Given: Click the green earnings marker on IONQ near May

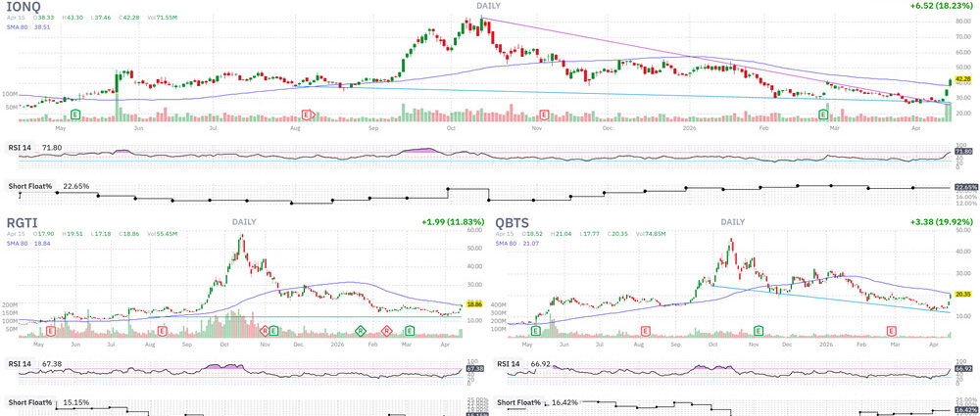Looking at the screenshot, I should click(75, 115).
